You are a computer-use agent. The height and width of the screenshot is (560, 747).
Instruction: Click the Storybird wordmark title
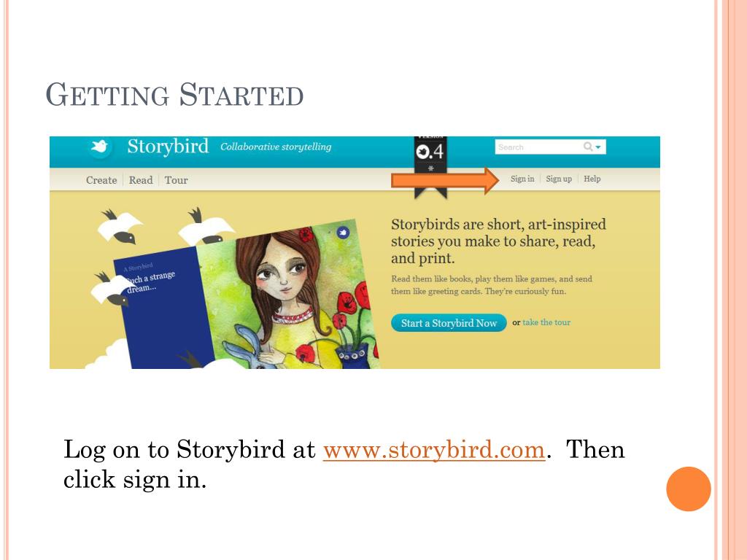(168, 147)
